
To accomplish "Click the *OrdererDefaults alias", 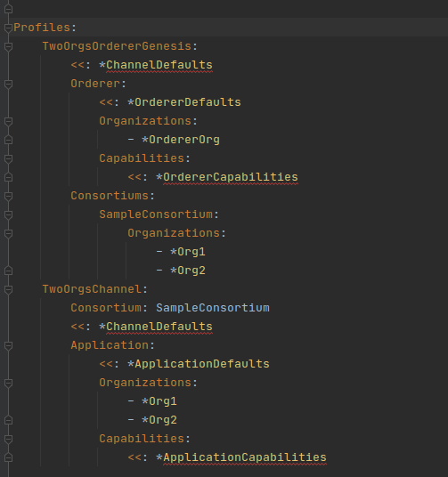I will tap(184, 102).
